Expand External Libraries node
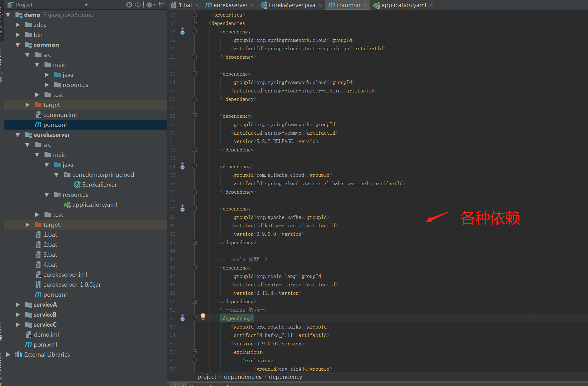Image resolution: width=588 pixels, height=386 pixels. 8,354
